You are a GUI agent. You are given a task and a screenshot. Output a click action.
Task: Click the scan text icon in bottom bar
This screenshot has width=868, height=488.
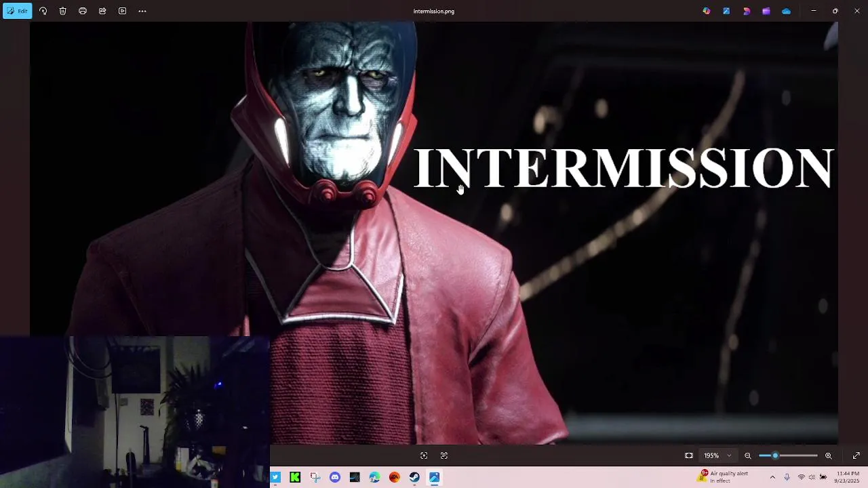pos(444,455)
